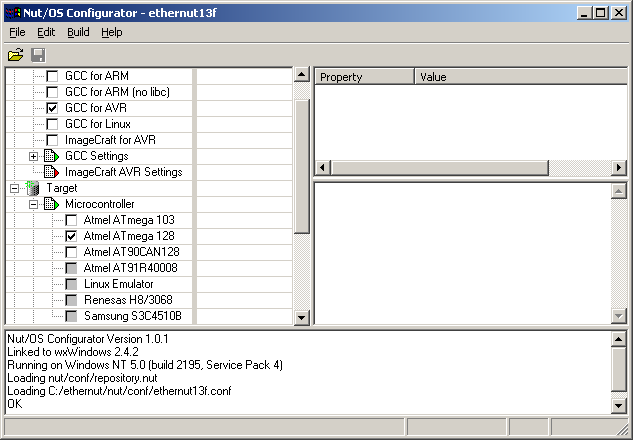Click the Property column header

click(364, 77)
